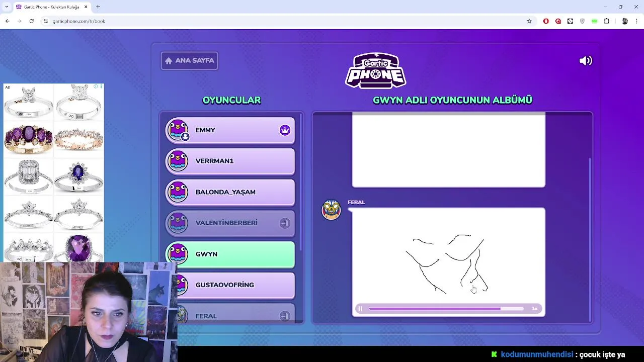Screen dimensions: 644x362
Task: Pause the drawing replay
Action: (360, 309)
